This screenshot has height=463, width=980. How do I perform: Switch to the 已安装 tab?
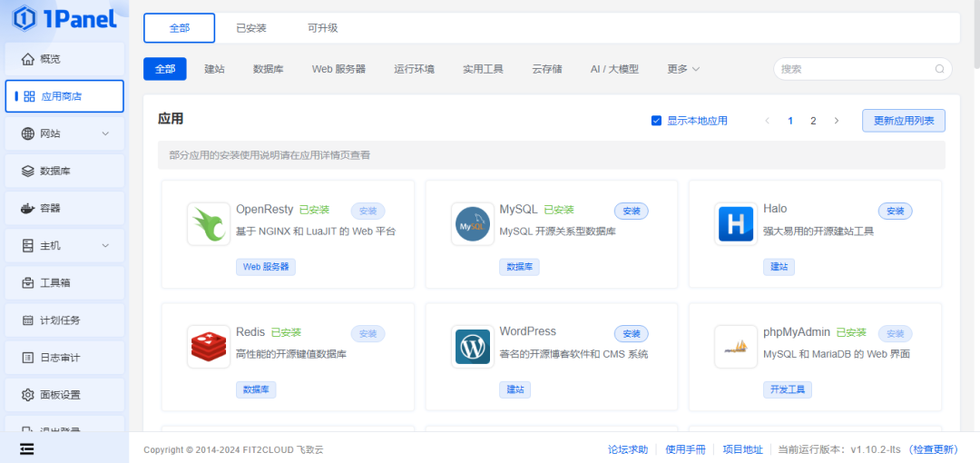251,27
